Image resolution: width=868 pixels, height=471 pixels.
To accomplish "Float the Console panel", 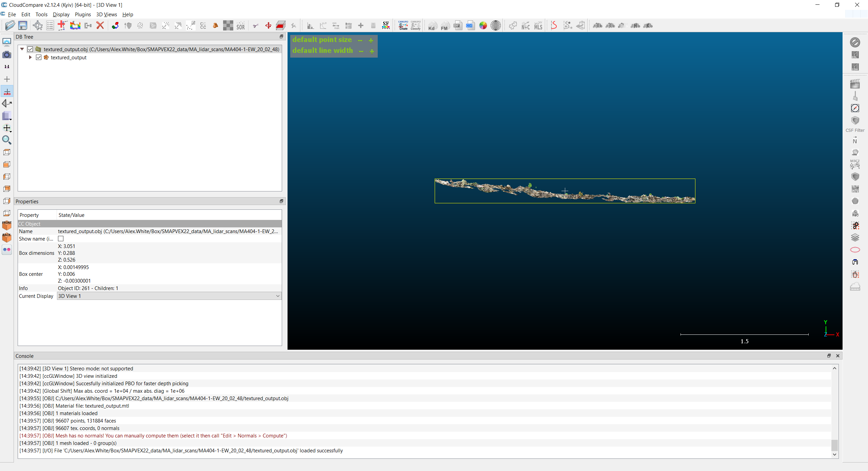I will pos(829,356).
